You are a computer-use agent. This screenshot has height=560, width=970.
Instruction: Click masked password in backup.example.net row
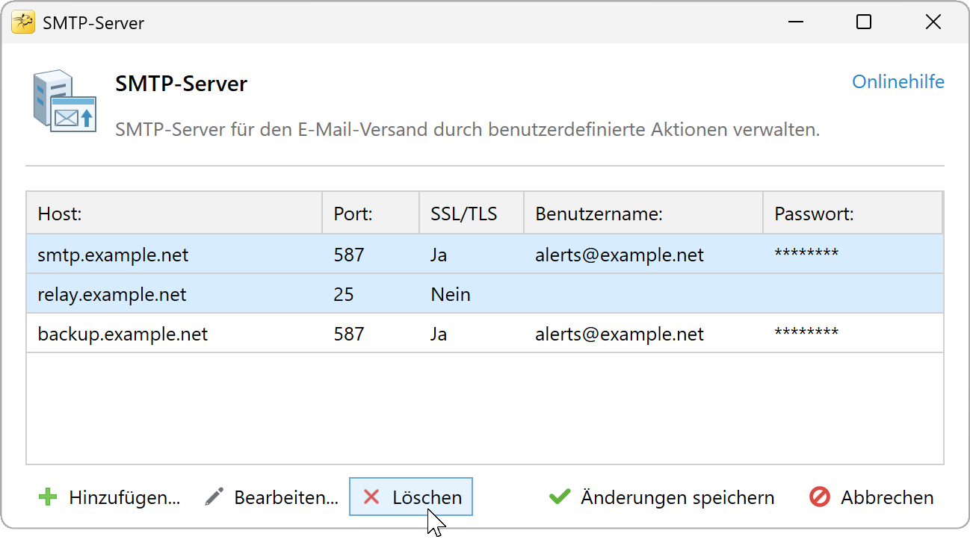point(806,332)
